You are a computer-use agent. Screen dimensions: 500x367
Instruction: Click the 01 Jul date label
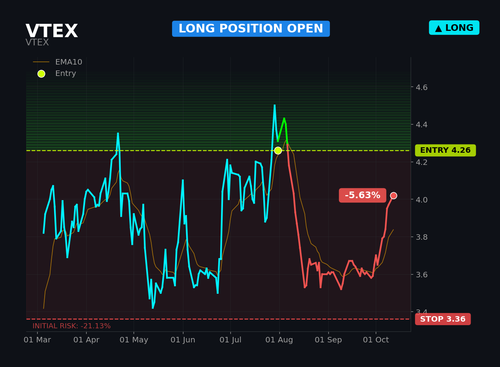(230, 340)
